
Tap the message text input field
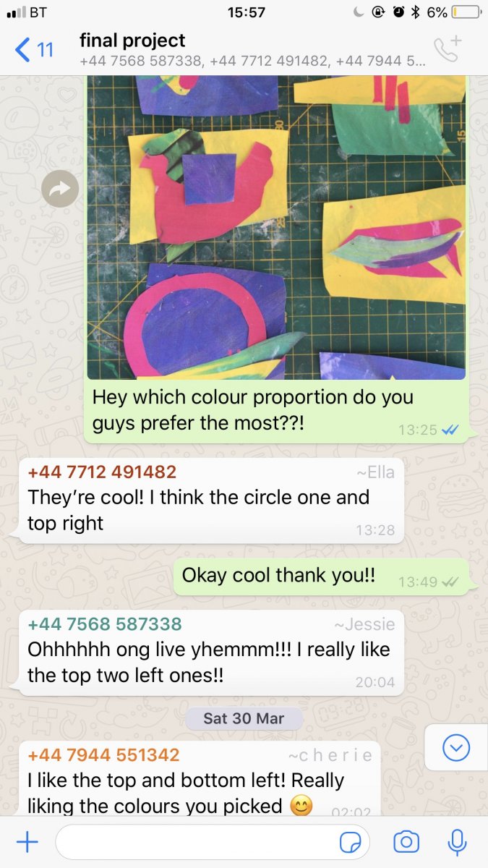pyautogui.click(x=213, y=842)
